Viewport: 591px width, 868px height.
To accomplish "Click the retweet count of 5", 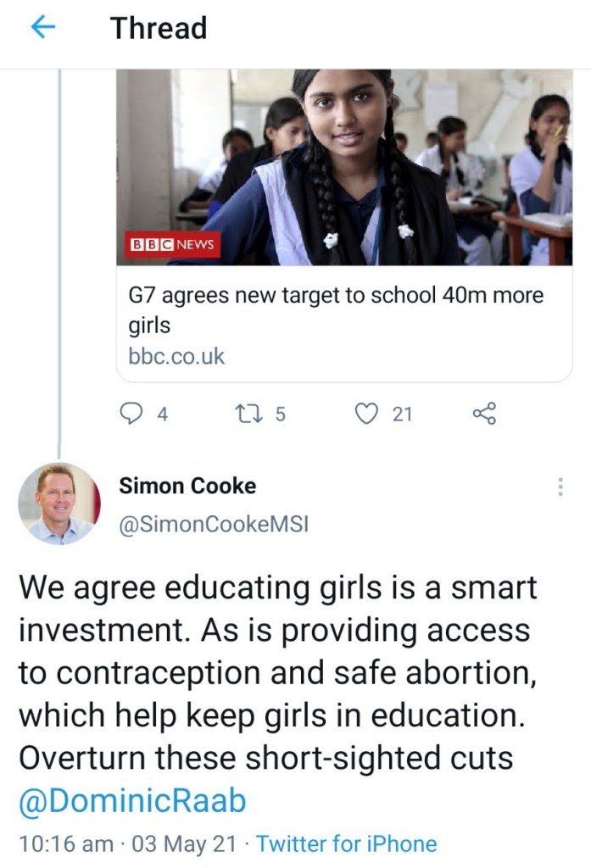I will coord(281,414).
